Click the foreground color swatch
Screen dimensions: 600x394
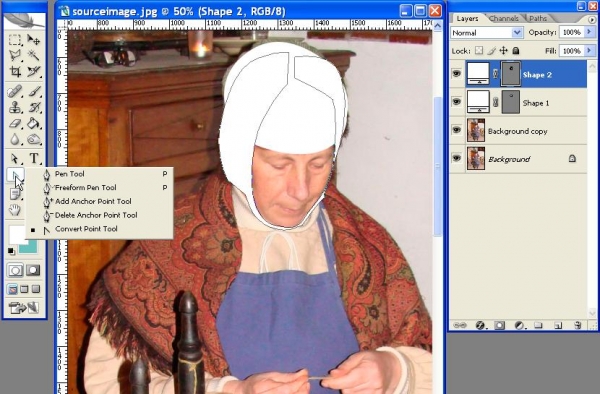point(17,234)
